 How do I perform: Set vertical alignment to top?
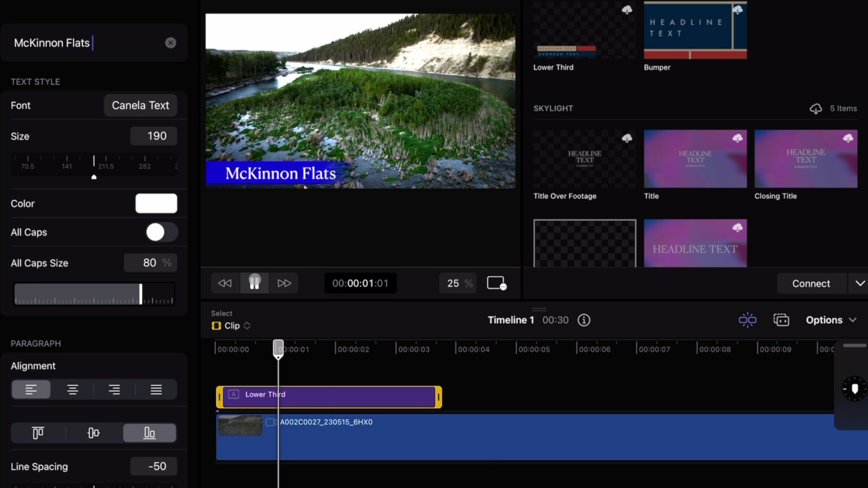[38, 433]
